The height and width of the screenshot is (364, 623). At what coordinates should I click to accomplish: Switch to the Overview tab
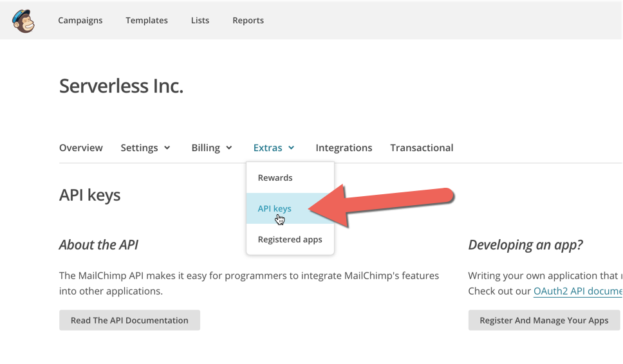point(80,148)
